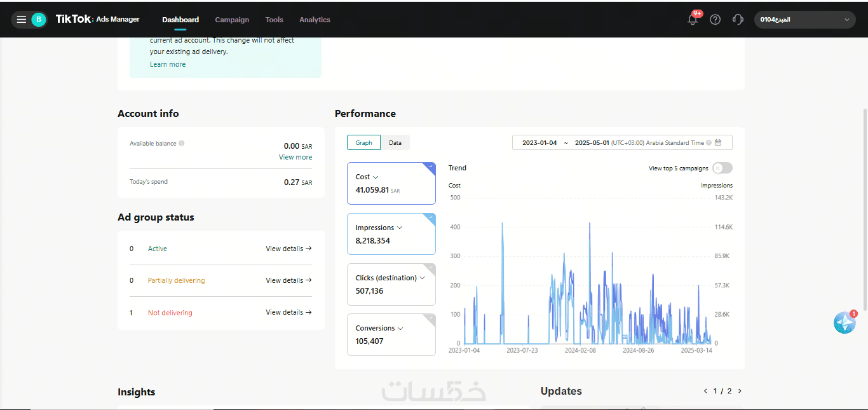Switch to the Data tab

coord(395,143)
